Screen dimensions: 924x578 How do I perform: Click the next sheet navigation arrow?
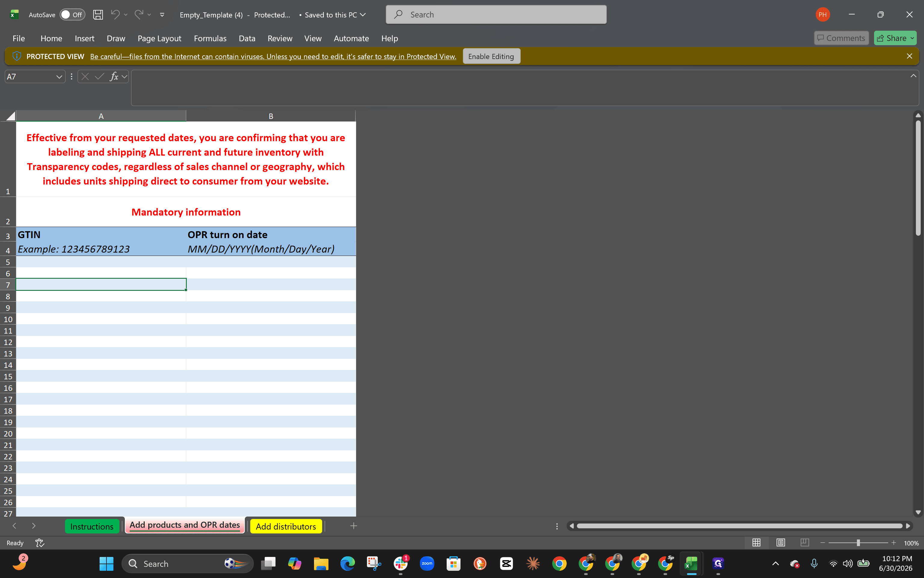tap(34, 526)
